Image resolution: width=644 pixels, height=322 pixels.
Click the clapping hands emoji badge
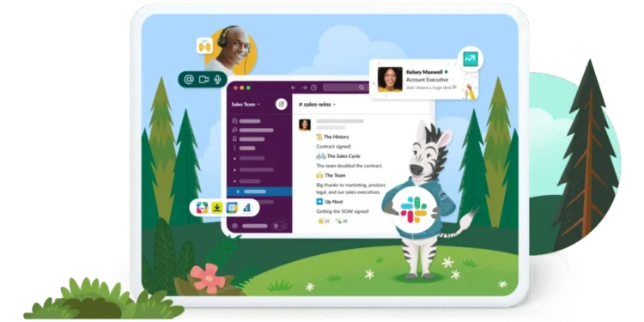pyautogui.click(x=204, y=46)
